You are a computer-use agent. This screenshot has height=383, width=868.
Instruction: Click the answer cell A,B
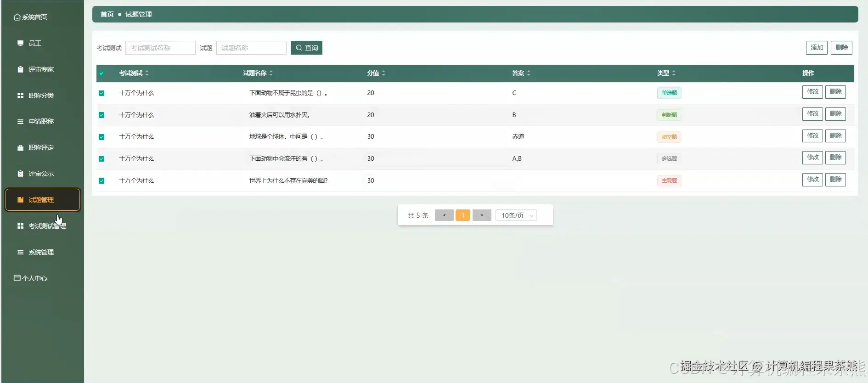point(517,159)
